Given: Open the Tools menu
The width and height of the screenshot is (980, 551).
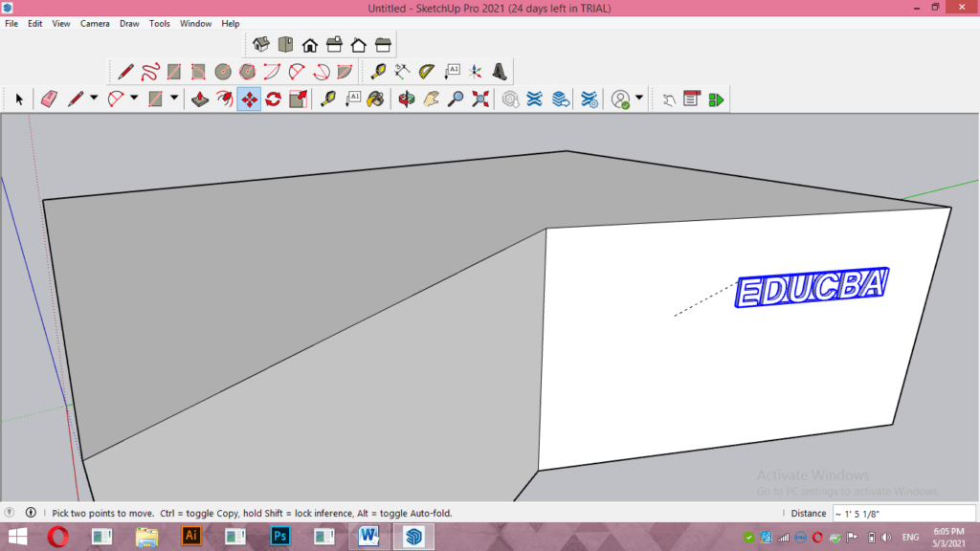Looking at the screenshot, I should 159,23.
